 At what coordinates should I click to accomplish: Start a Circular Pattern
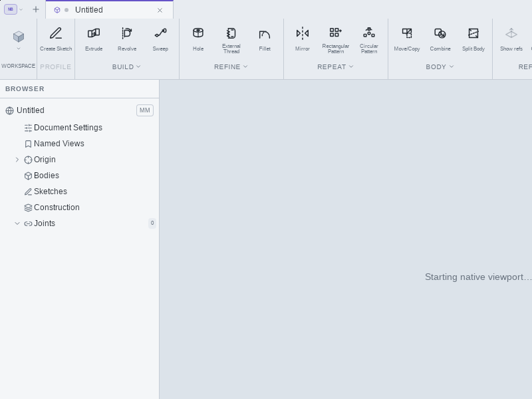coord(369,40)
